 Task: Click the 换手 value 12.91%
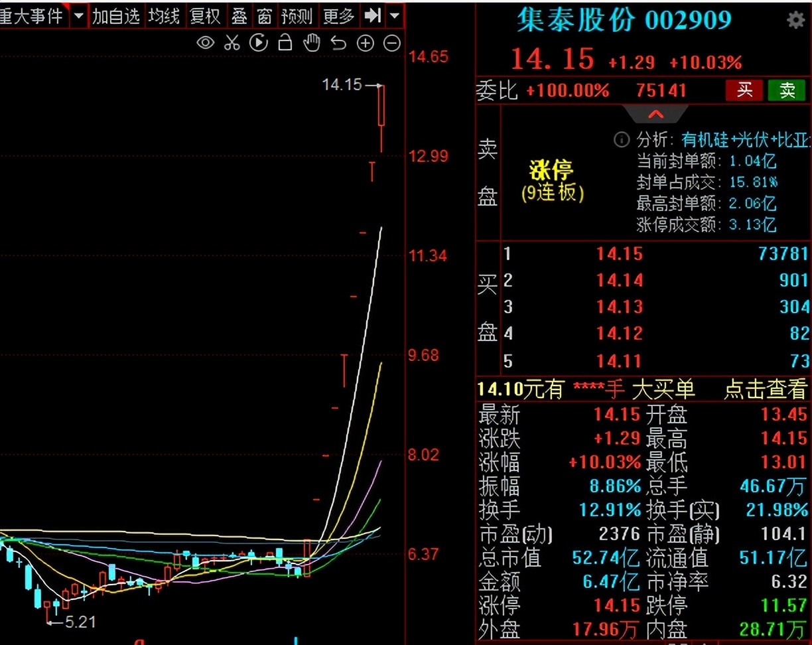tap(610, 510)
